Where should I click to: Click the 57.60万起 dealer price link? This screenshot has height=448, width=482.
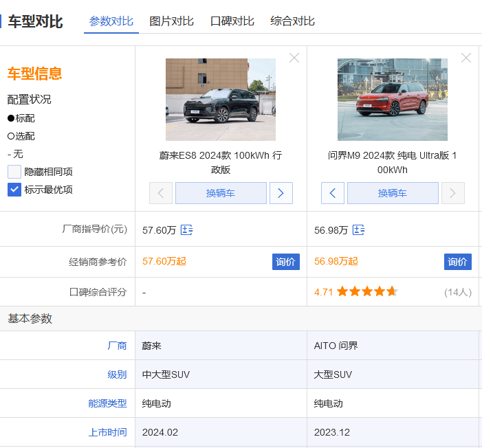164,261
